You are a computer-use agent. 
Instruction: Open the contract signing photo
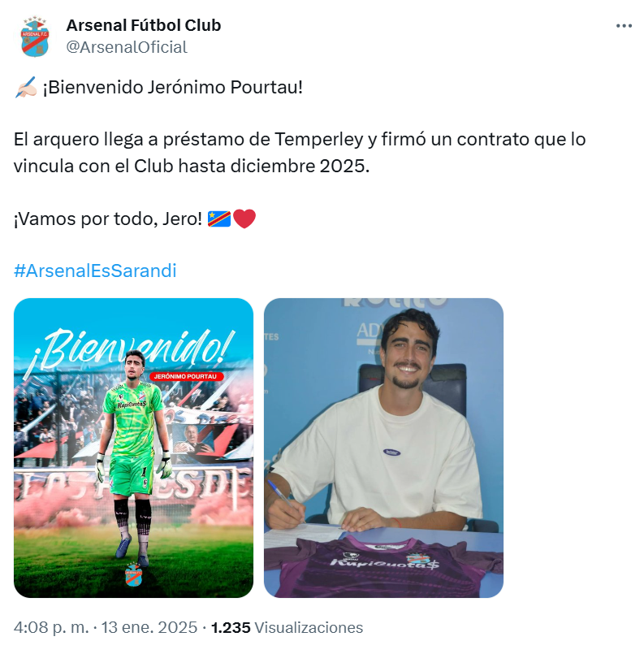(383, 448)
